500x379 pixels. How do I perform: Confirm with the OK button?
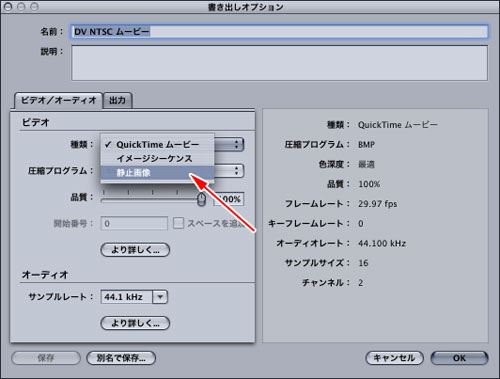pos(459,358)
